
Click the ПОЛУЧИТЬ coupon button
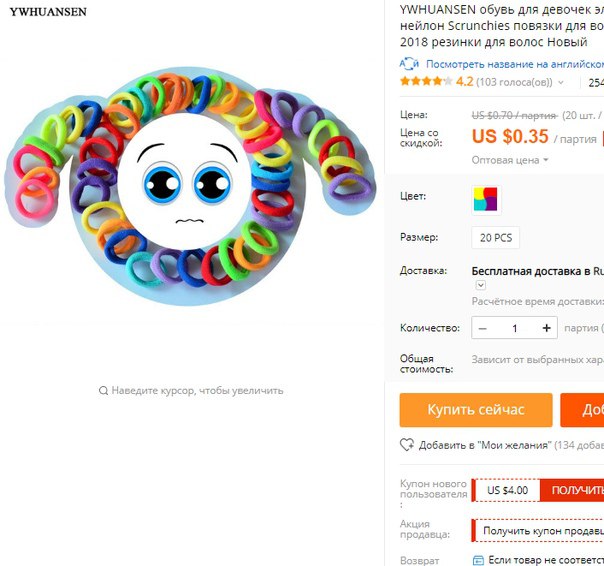coord(572,490)
